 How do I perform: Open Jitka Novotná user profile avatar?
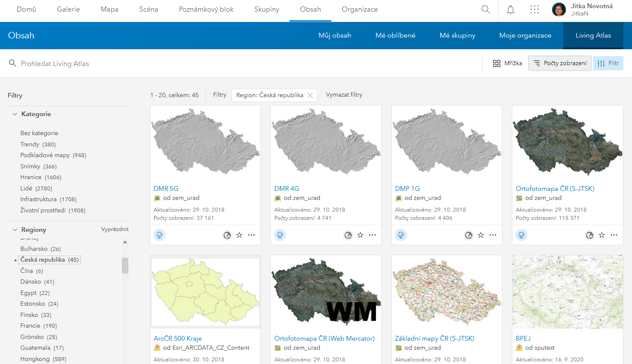pos(559,9)
